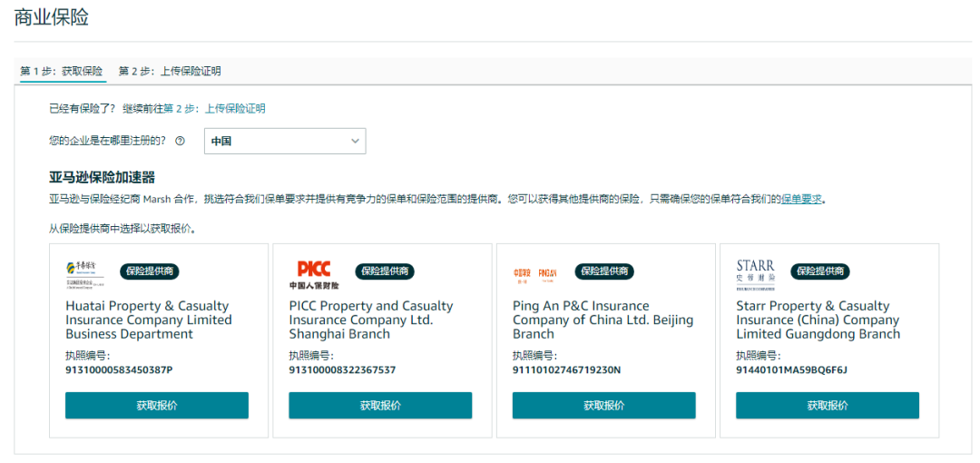Select PICC Property and Casualty company name
Viewport: 980px width, 463px height.
(x=371, y=320)
